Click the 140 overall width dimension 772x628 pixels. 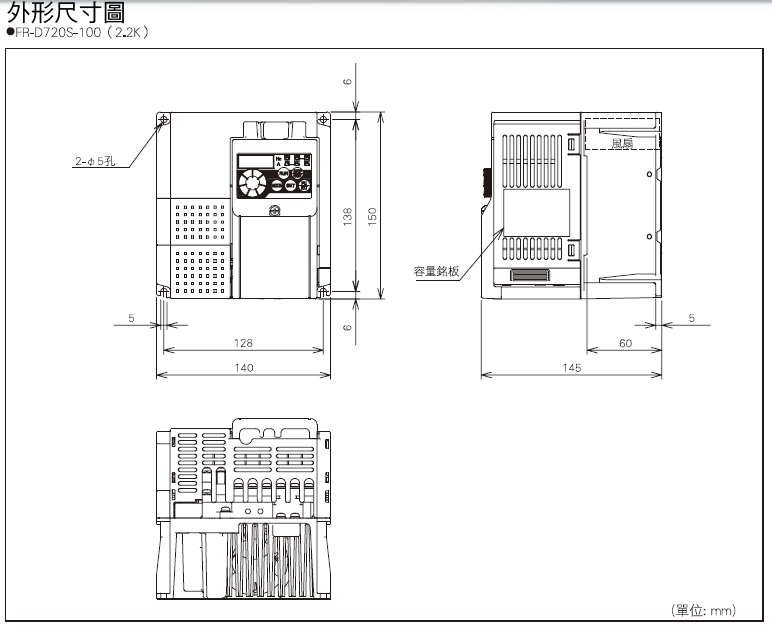coord(244,367)
